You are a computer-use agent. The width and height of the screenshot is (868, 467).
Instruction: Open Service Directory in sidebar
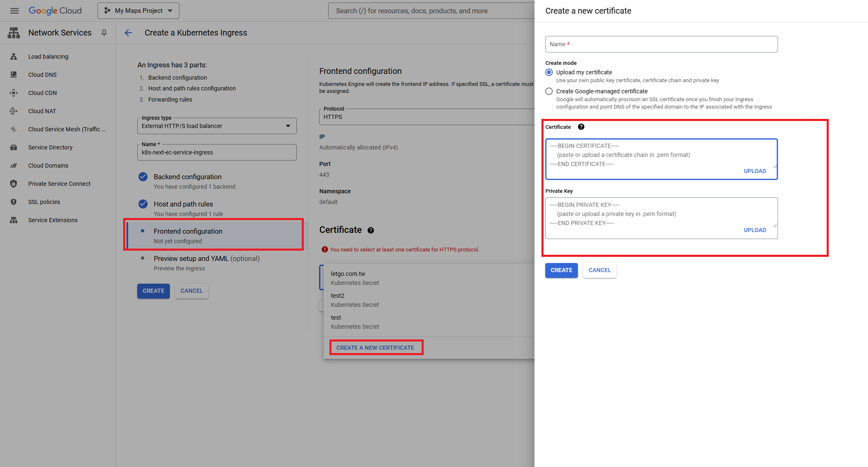[x=50, y=147]
